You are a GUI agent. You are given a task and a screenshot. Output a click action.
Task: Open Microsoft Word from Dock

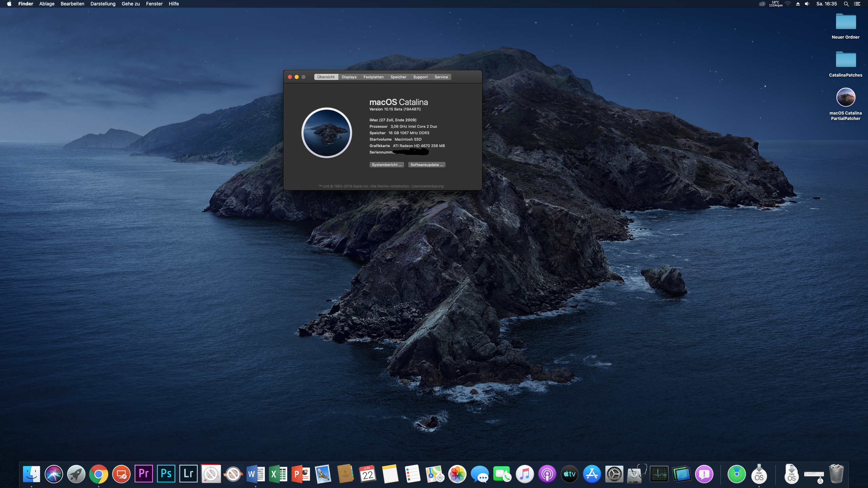(x=255, y=474)
